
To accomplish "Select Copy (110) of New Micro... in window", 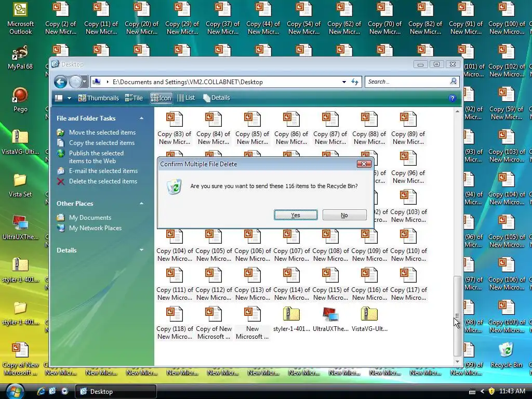I will 408,245.
